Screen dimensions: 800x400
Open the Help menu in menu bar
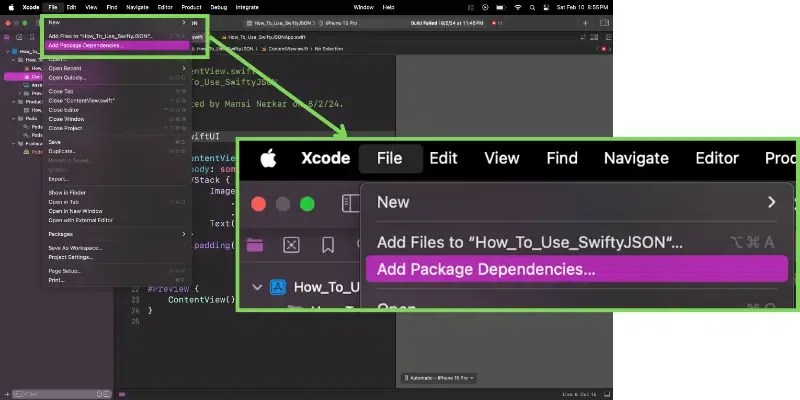[x=388, y=7]
